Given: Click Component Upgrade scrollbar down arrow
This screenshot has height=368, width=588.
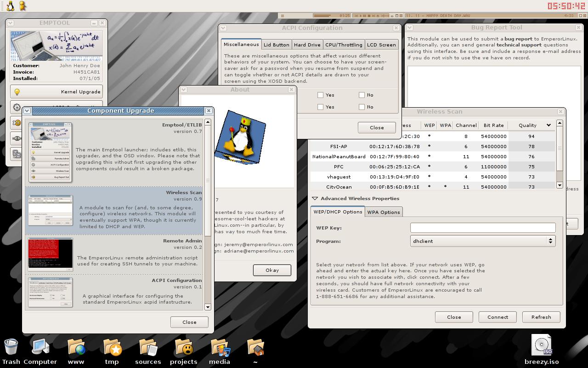Looking at the screenshot, I should [x=208, y=307].
